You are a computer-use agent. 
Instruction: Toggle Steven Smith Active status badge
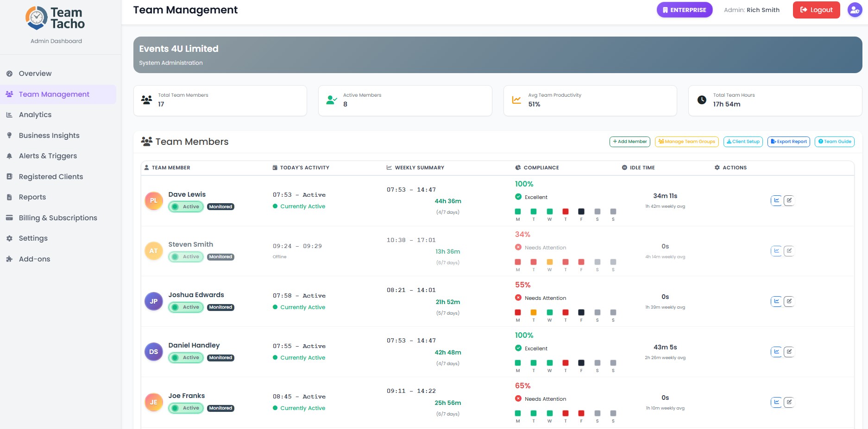[186, 257]
